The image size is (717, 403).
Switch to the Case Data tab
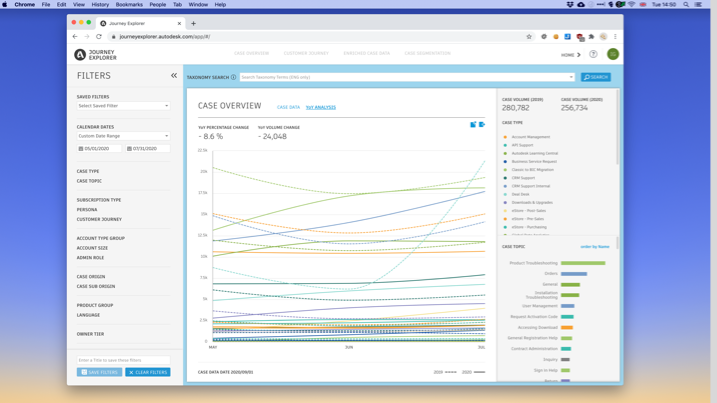coord(289,107)
